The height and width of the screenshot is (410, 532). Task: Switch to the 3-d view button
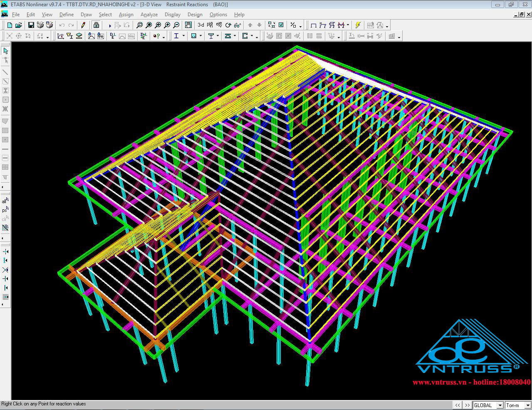click(x=200, y=25)
